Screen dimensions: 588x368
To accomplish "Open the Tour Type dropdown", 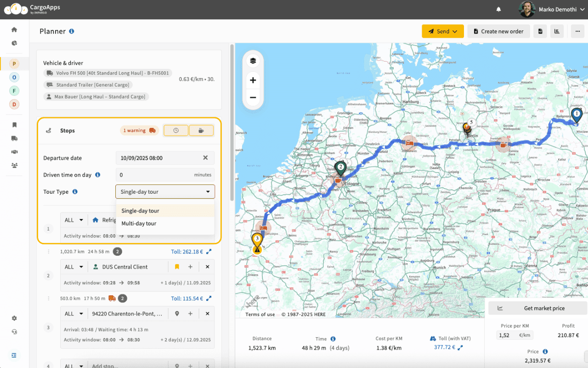I will 165,192.
